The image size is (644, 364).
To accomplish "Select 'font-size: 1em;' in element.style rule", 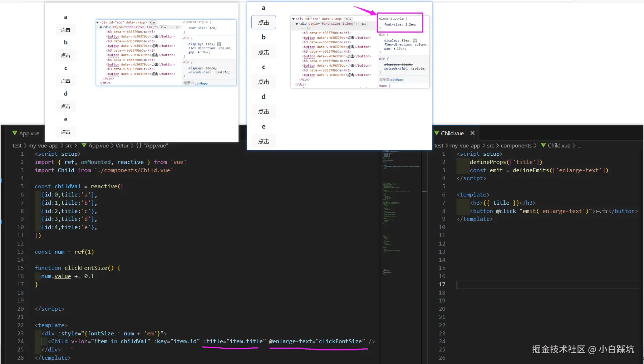I will [203, 28].
